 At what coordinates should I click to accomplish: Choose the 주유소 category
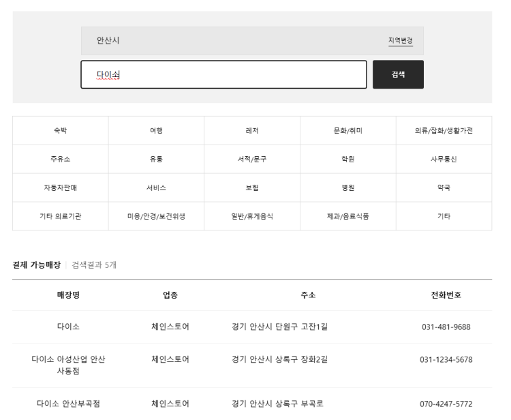click(60, 159)
